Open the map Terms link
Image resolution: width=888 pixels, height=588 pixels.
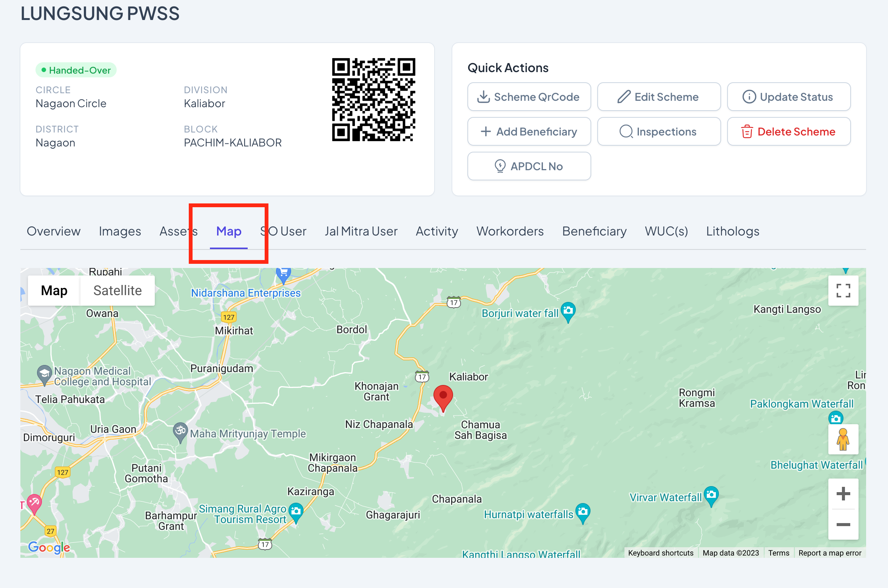coord(779,553)
